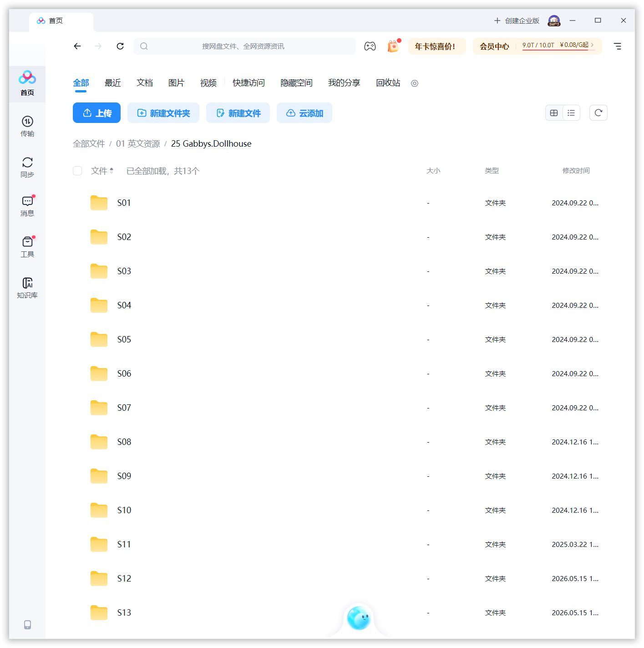Click 创建企业版 at the top
This screenshot has height=648, width=644.
(517, 20)
